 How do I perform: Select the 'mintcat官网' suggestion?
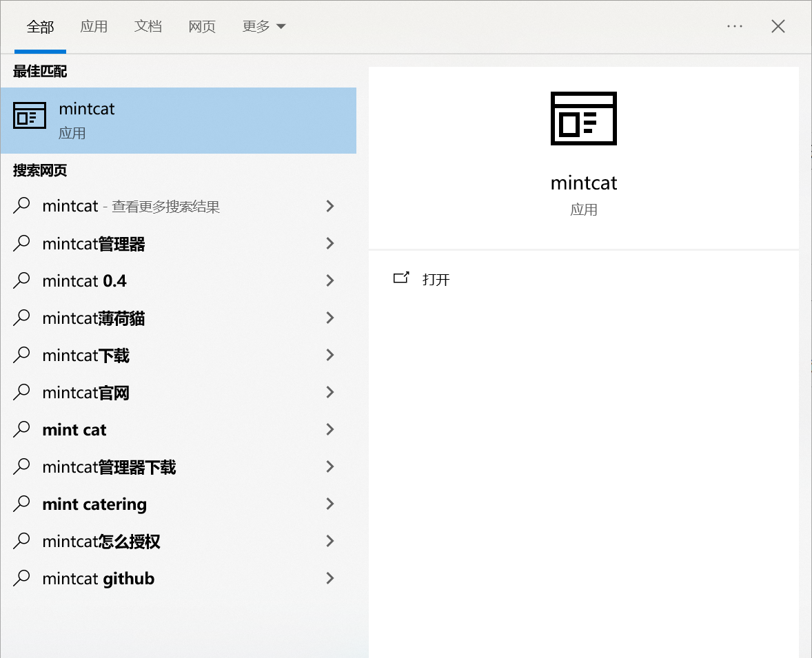(x=179, y=393)
